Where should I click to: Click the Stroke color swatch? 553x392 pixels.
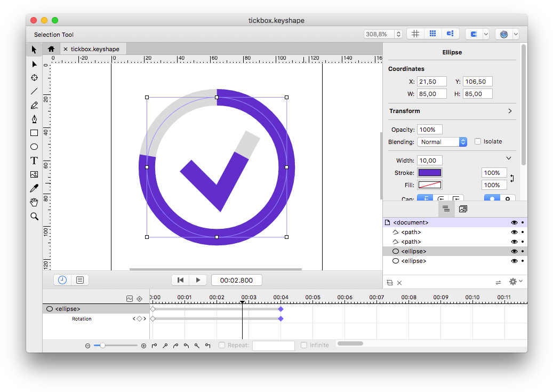[x=429, y=172]
